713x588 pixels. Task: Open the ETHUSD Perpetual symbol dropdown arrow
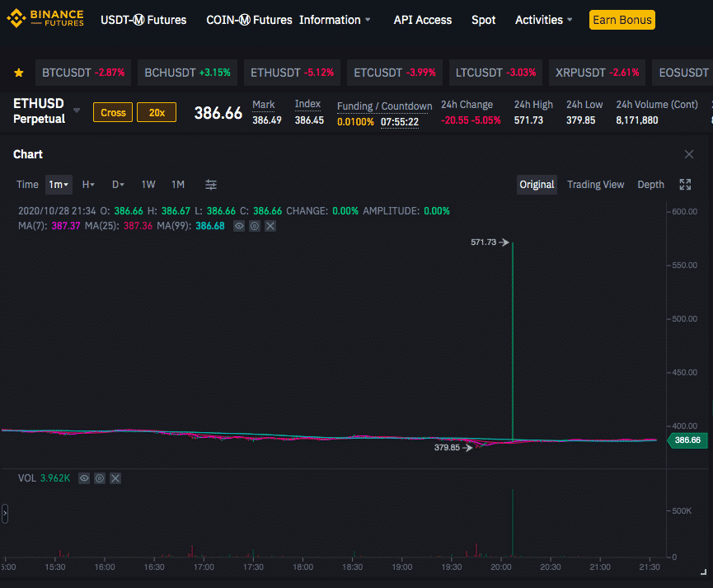click(77, 111)
